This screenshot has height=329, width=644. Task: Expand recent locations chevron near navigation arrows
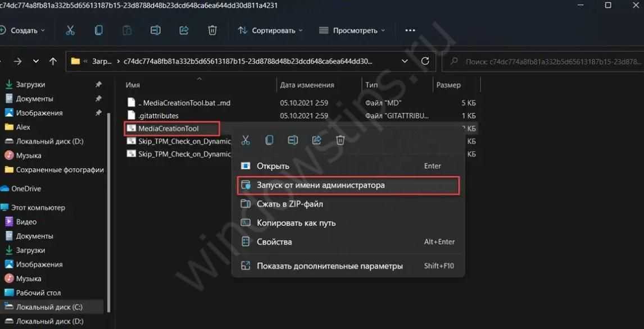tap(36, 61)
